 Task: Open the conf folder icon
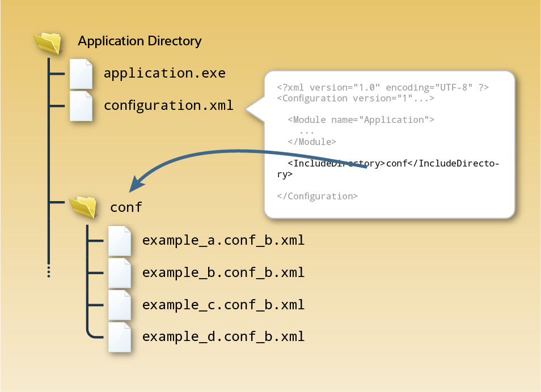[84, 207]
